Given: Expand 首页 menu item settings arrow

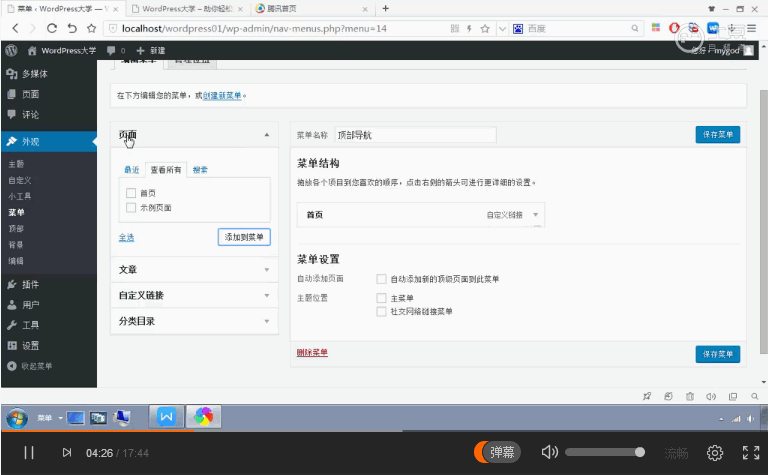Looking at the screenshot, I should [x=535, y=214].
